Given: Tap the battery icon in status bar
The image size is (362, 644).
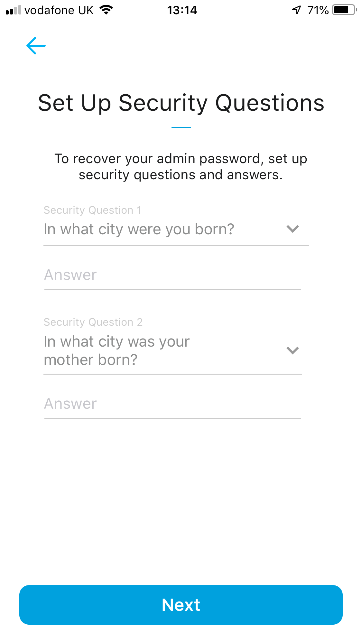Looking at the screenshot, I should [344, 10].
